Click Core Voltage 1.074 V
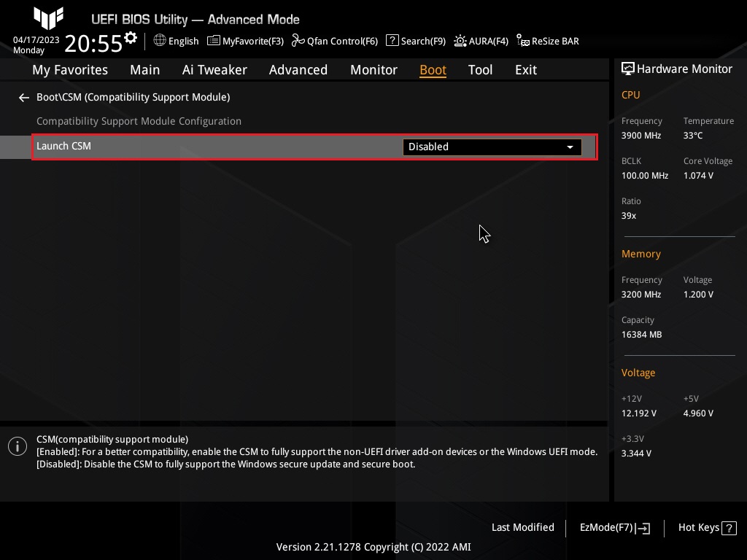This screenshot has height=560, width=747. point(698,176)
